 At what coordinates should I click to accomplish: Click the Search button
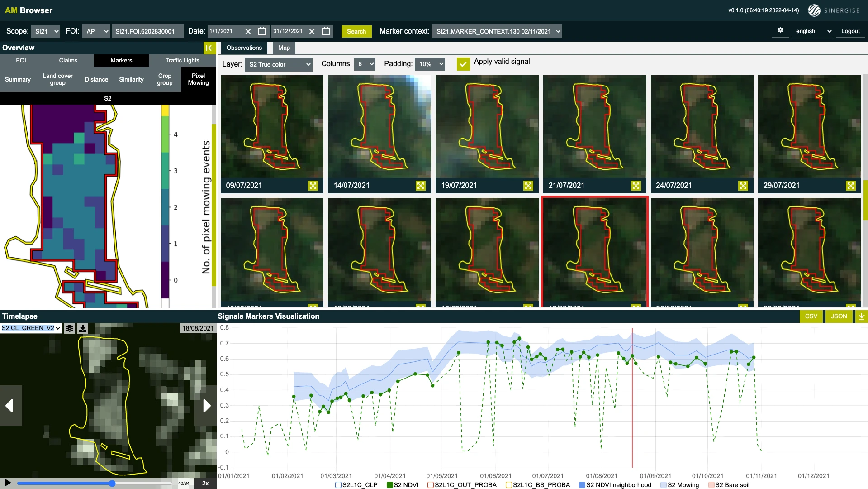(356, 31)
